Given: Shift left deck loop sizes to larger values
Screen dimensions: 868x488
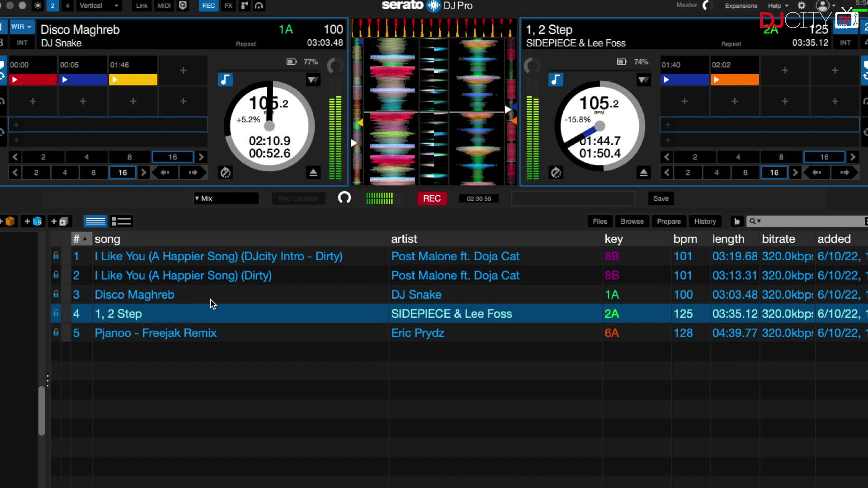Looking at the screenshot, I should click(x=201, y=157).
